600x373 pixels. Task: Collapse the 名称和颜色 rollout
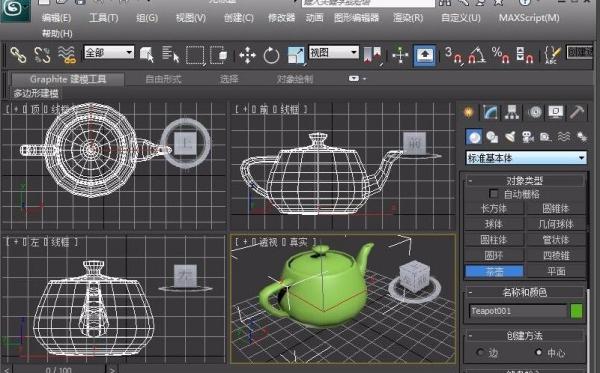pyautogui.click(x=524, y=292)
